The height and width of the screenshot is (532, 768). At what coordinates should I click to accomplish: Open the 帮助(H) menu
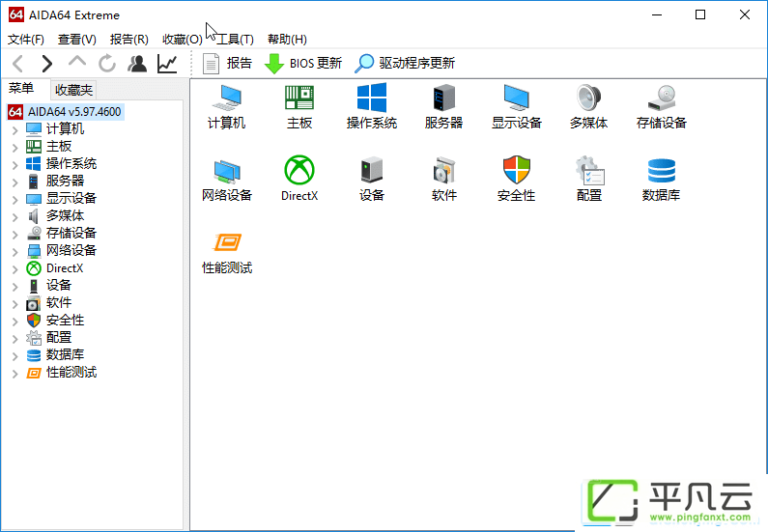click(x=287, y=40)
